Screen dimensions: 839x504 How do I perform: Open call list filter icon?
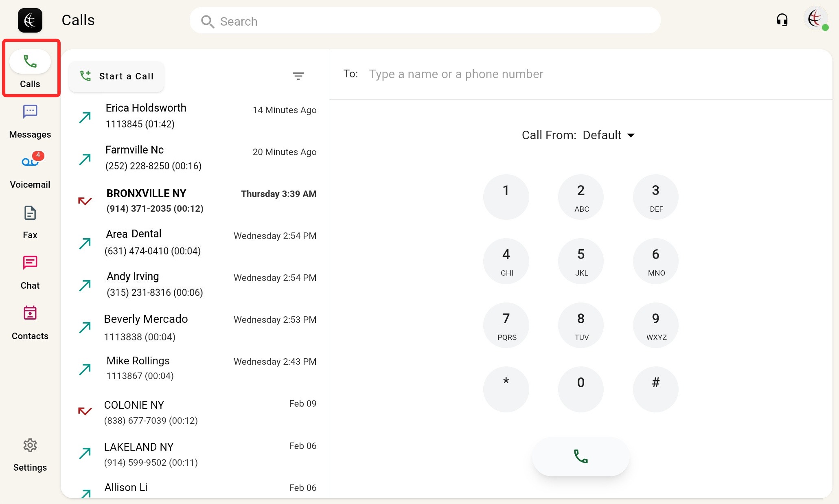click(x=298, y=76)
